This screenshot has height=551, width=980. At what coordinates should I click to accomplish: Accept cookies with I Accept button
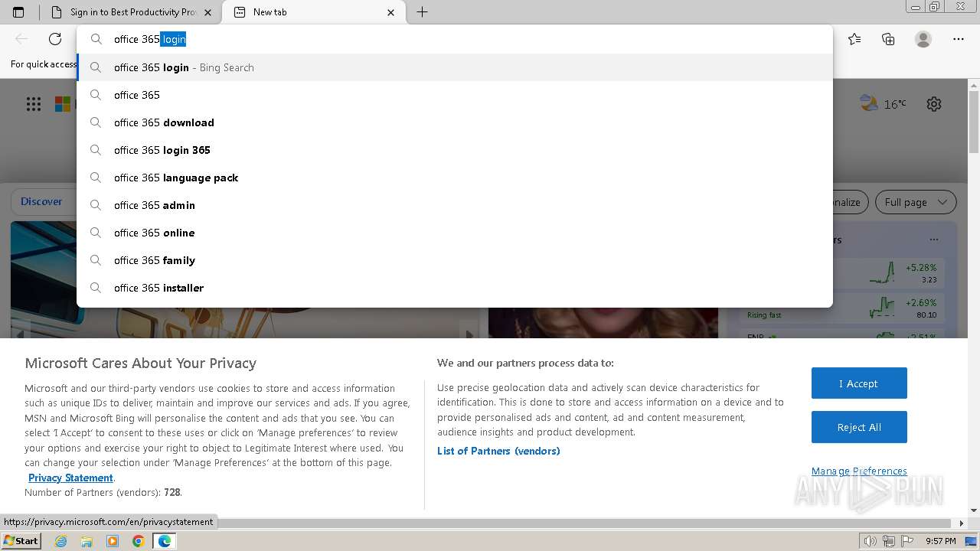[x=859, y=383]
